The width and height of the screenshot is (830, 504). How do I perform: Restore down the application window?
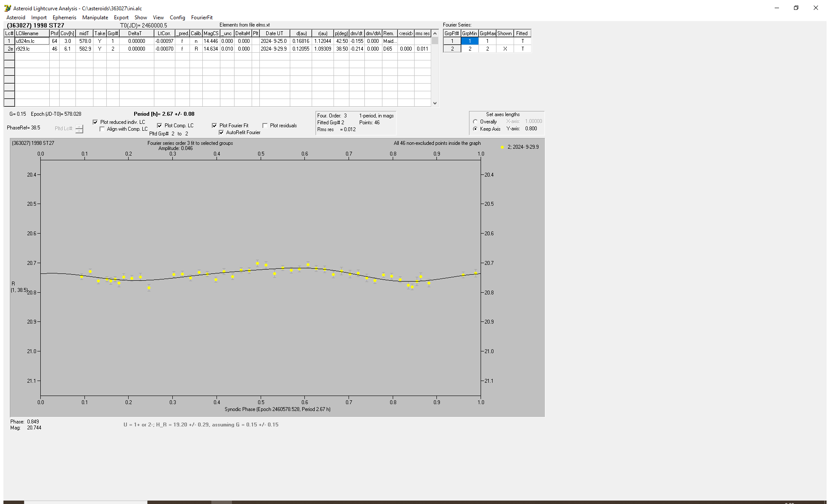pyautogui.click(x=796, y=8)
